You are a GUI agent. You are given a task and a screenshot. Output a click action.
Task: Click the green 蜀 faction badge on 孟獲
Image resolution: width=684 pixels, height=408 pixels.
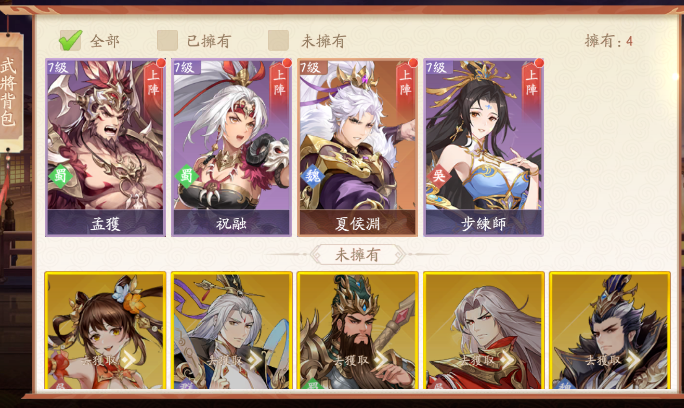pos(61,176)
